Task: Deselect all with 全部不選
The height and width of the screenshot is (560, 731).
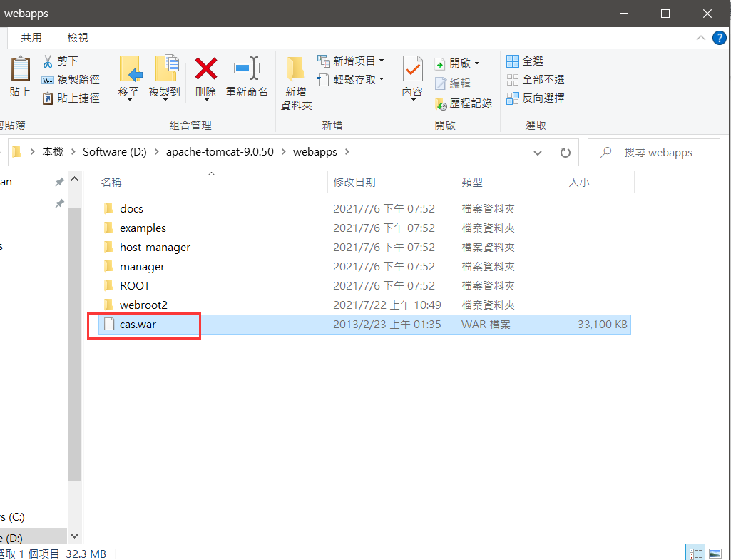Action: click(534, 79)
